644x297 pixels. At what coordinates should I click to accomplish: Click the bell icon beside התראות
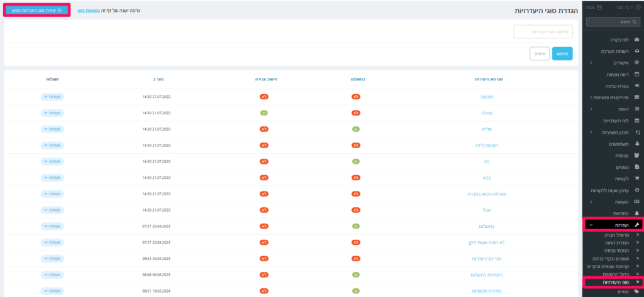[636, 213]
